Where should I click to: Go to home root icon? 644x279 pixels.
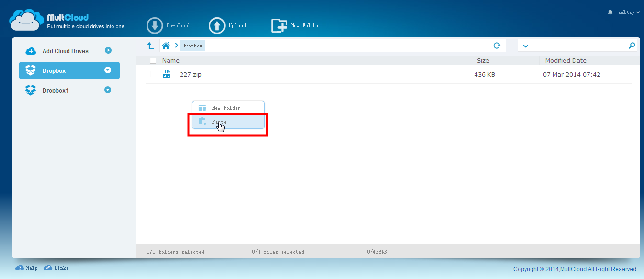click(166, 46)
